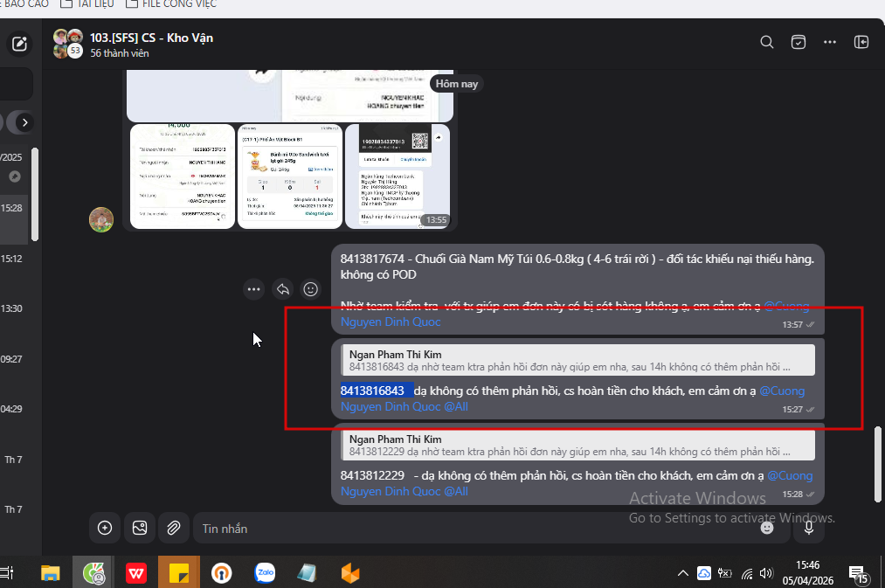Click the Hôm nay date label
Image resolution: width=885 pixels, height=588 pixels.
point(457,84)
